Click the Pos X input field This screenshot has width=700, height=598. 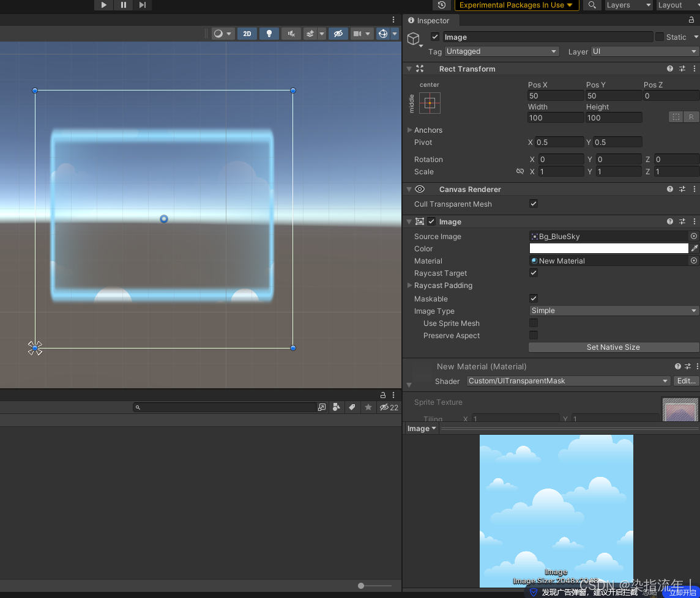pyautogui.click(x=556, y=95)
